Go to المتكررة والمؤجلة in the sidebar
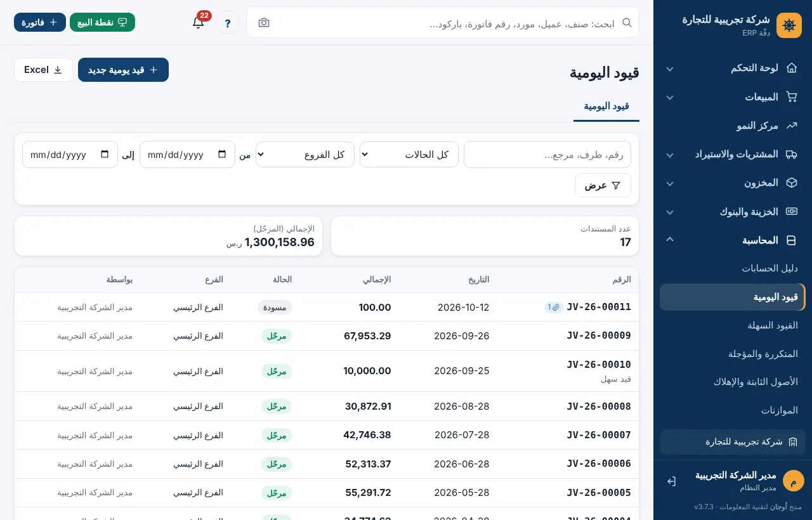The width and height of the screenshot is (812, 520). (733, 354)
